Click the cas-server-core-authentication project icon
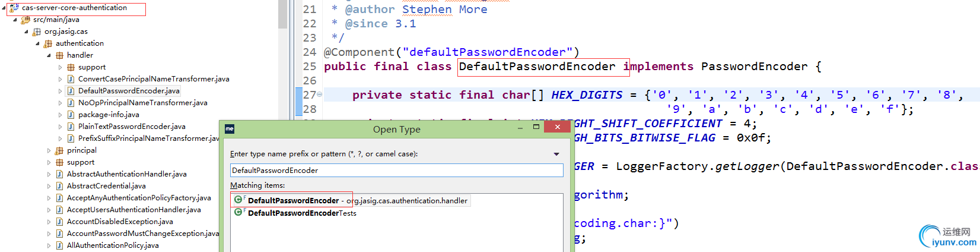The width and height of the screenshot is (980, 252). click(14, 8)
